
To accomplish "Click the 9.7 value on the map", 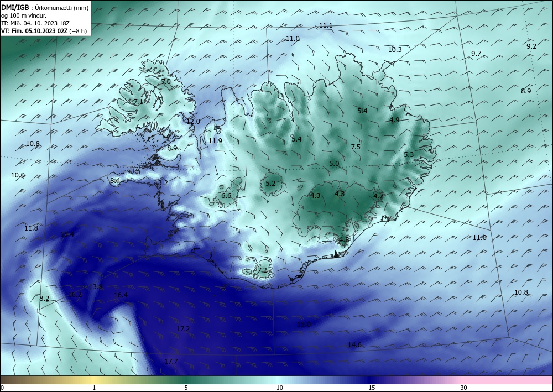I will 476,54.
